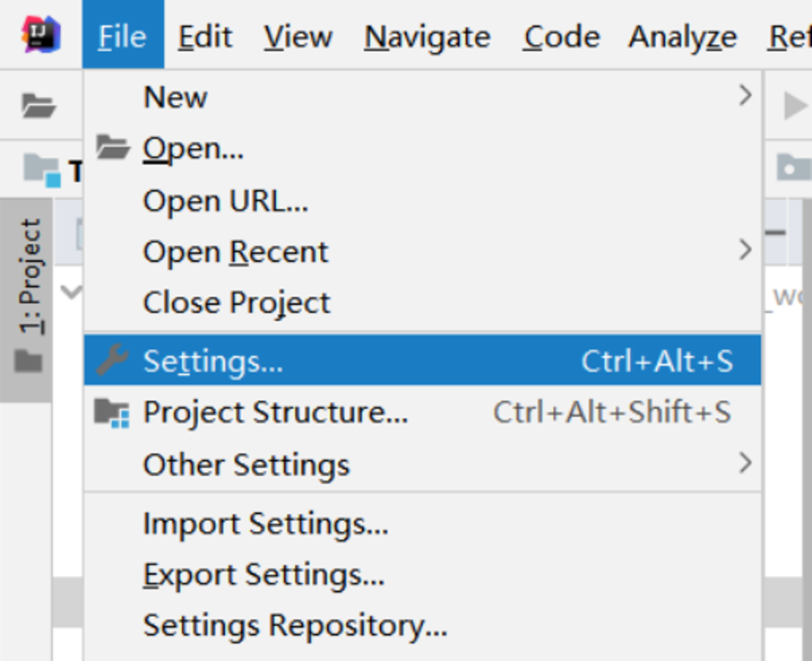Select Settings... menu entry
812x661 pixels.
coord(422,360)
